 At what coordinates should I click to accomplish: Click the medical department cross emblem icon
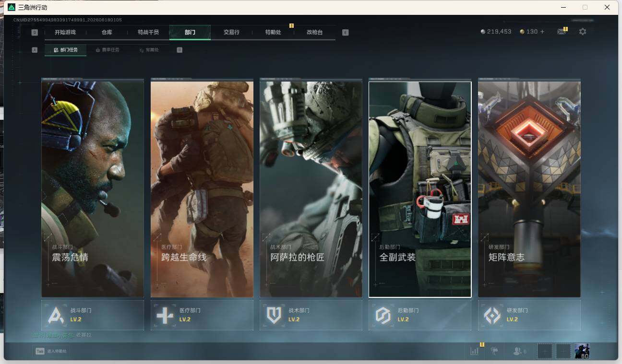pyautogui.click(x=165, y=316)
